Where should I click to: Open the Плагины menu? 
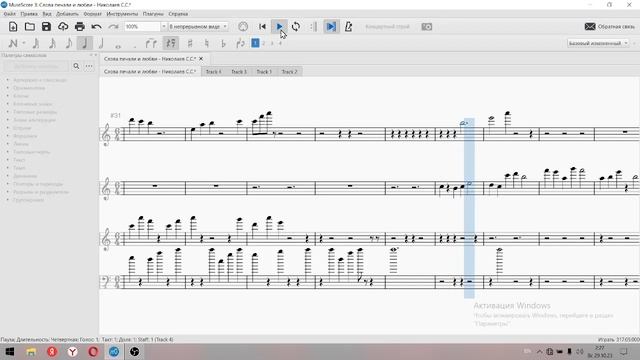(x=153, y=14)
